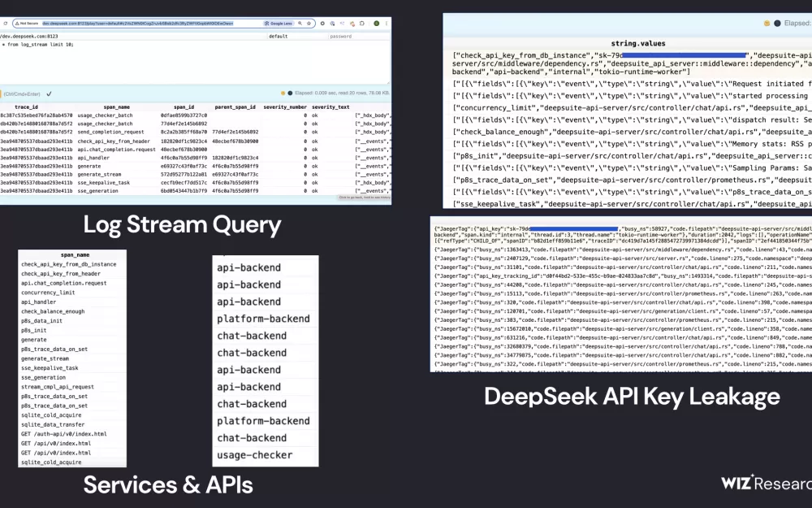Click the Google Lens button in the address bar
This screenshot has height=508, width=812.
279,24
